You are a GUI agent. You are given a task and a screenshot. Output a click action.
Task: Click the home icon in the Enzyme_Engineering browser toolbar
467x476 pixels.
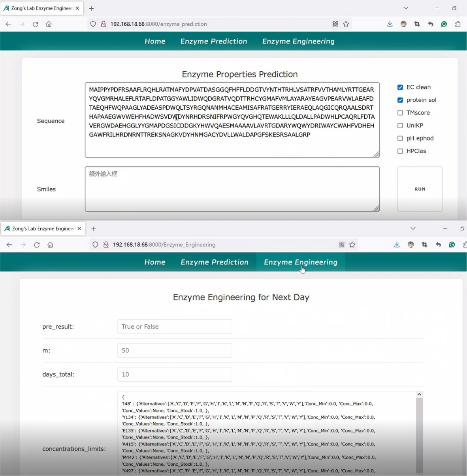pyautogui.click(x=50, y=245)
